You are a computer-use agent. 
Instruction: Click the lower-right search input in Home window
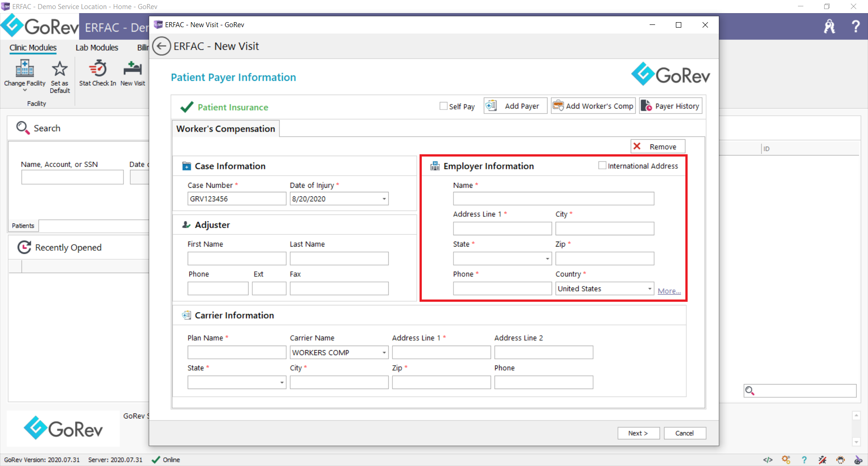[x=800, y=391]
